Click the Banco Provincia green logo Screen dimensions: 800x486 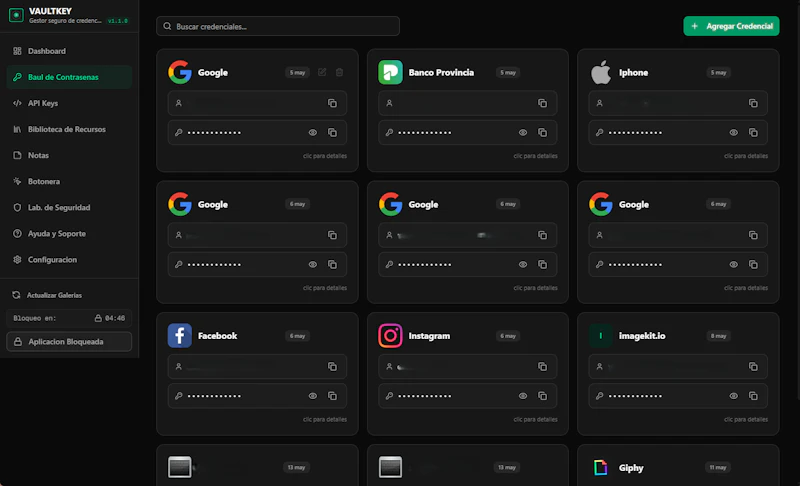(390, 72)
